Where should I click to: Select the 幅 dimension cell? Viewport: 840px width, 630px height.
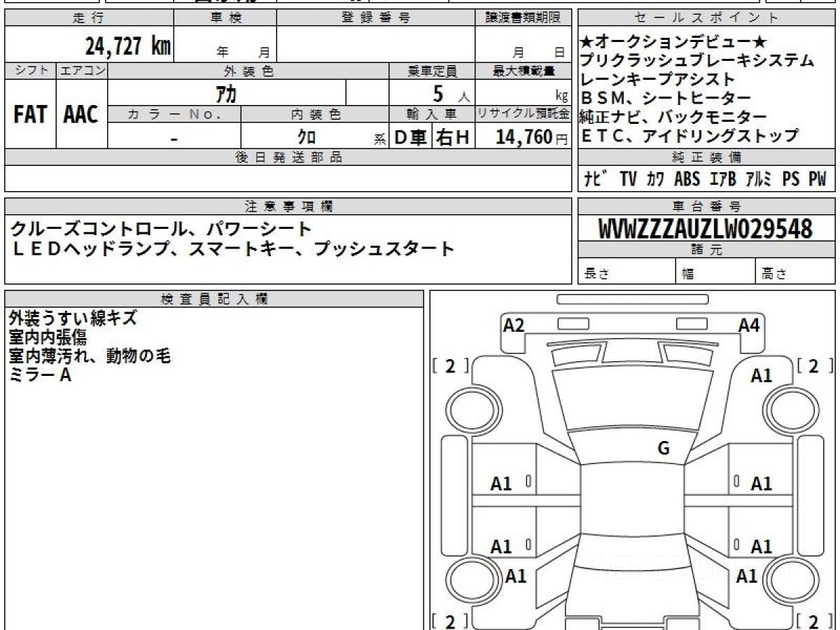click(715, 272)
